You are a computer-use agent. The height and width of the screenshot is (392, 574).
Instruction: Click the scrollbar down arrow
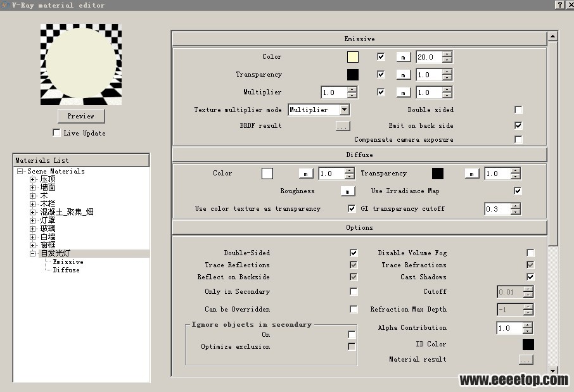552,370
